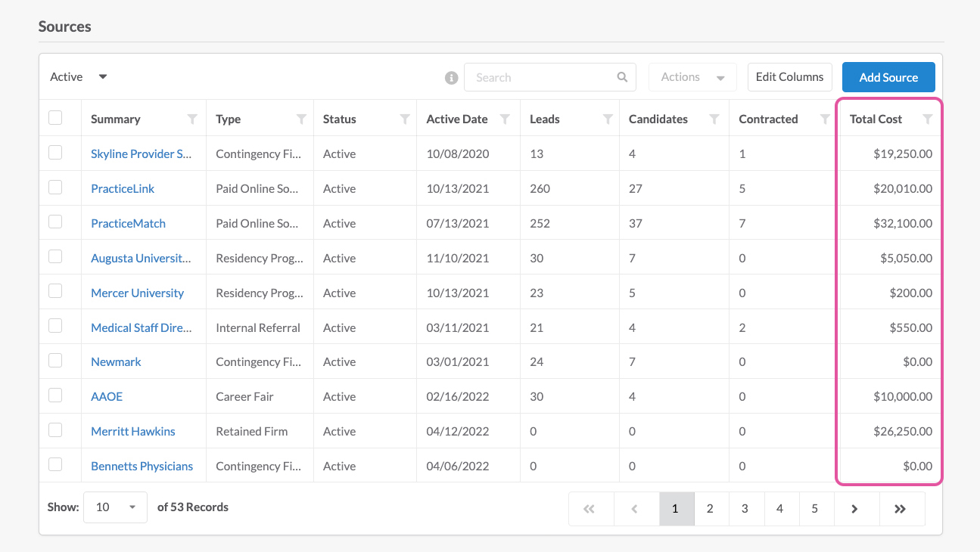Tick the PracticeMatch row checkbox
Screen dimensions: 980x552
(55, 222)
